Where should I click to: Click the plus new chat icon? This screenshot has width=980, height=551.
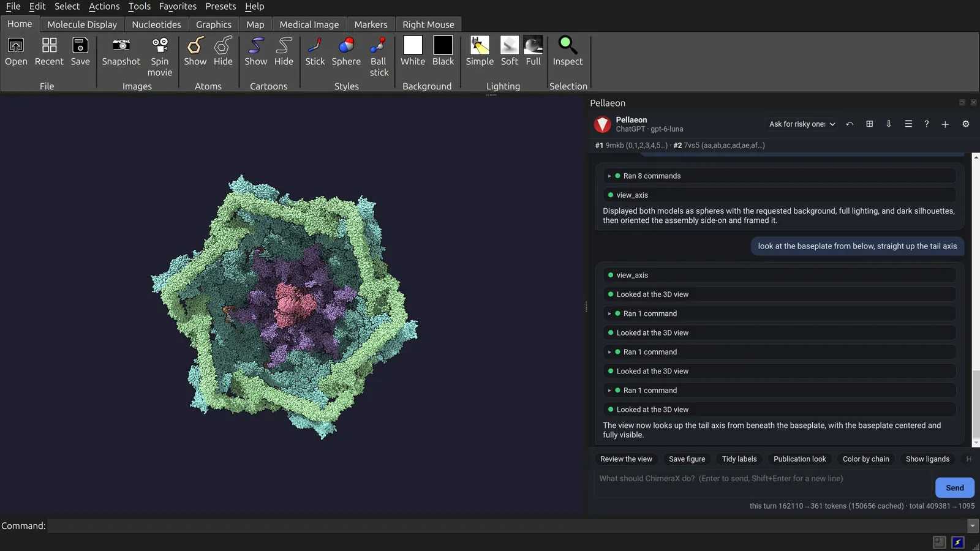tap(945, 124)
